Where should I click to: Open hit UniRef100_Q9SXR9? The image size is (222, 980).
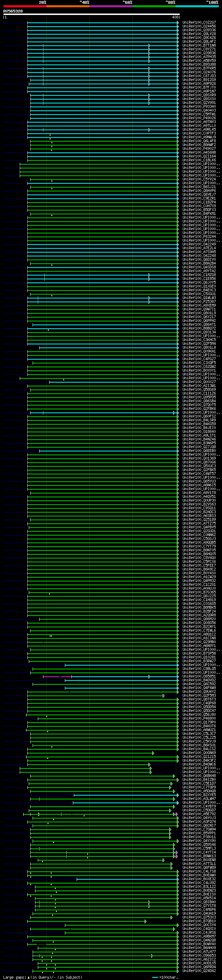tap(199, 95)
